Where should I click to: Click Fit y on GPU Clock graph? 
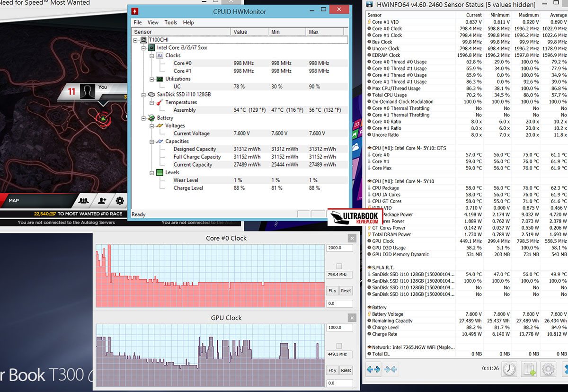(332, 370)
